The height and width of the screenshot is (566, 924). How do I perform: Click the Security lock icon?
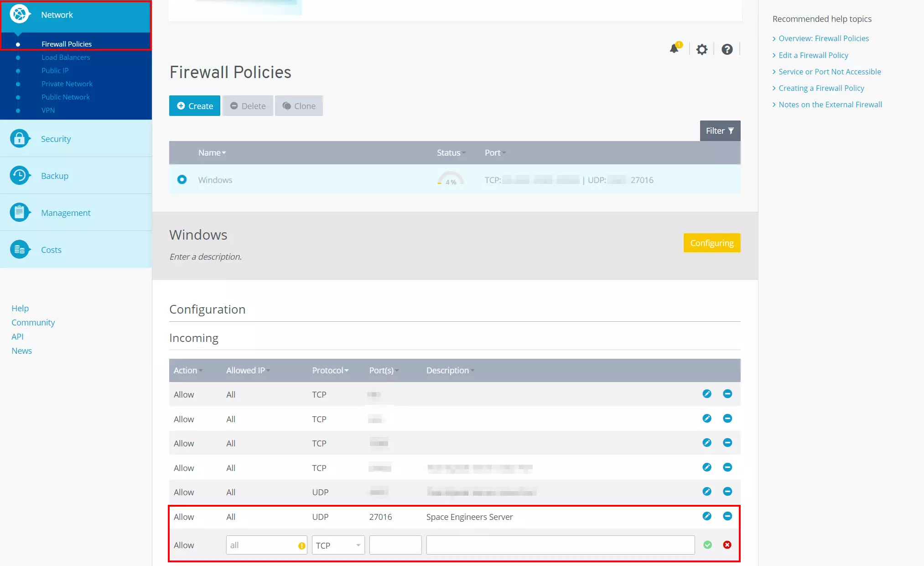coord(20,138)
